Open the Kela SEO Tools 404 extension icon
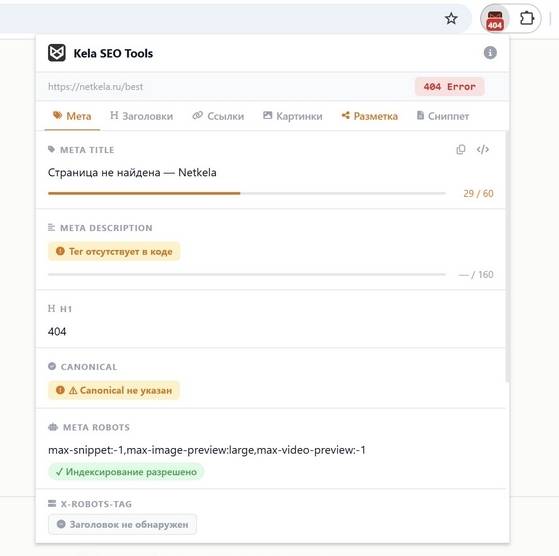 (x=495, y=19)
